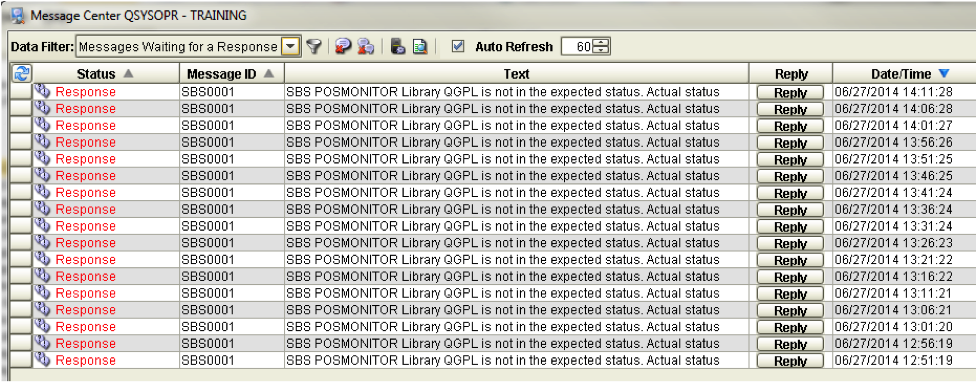Reply to the 13:31:24 message
This screenshot has width=977, height=383.
790,227
